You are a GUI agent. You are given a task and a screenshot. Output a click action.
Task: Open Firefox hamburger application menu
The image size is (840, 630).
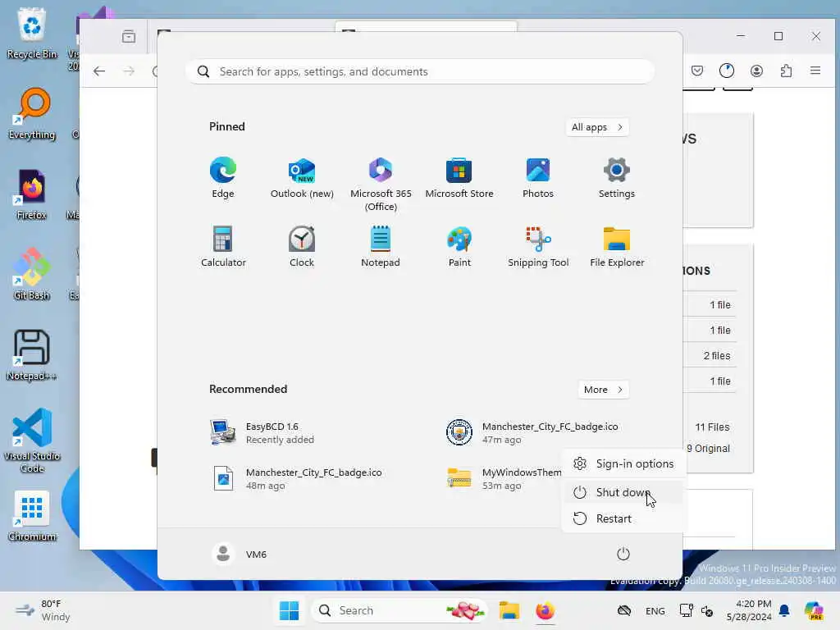[815, 71]
